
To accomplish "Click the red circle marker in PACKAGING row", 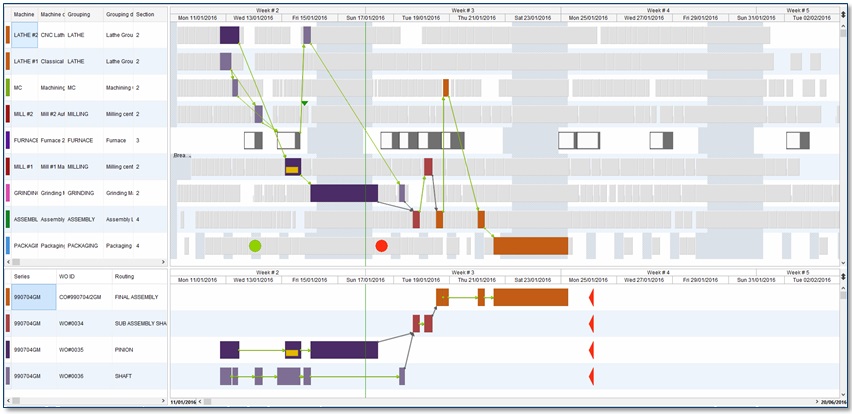I will [x=381, y=246].
